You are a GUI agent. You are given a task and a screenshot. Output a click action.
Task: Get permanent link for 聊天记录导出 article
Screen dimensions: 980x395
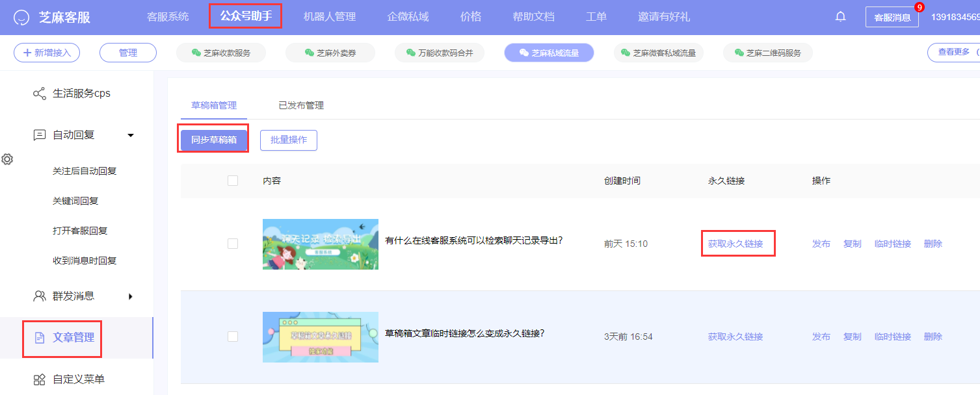735,244
